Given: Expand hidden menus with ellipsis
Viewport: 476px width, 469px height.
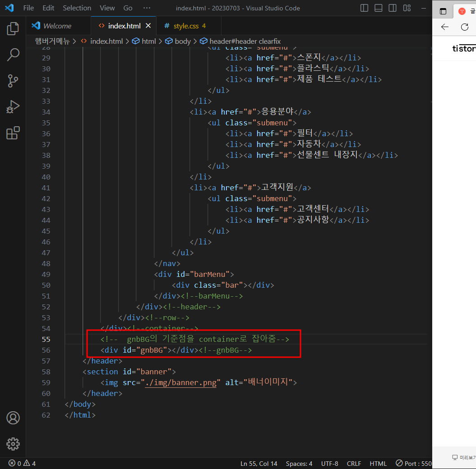Looking at the screenshot, I should [x=147, y=8].
